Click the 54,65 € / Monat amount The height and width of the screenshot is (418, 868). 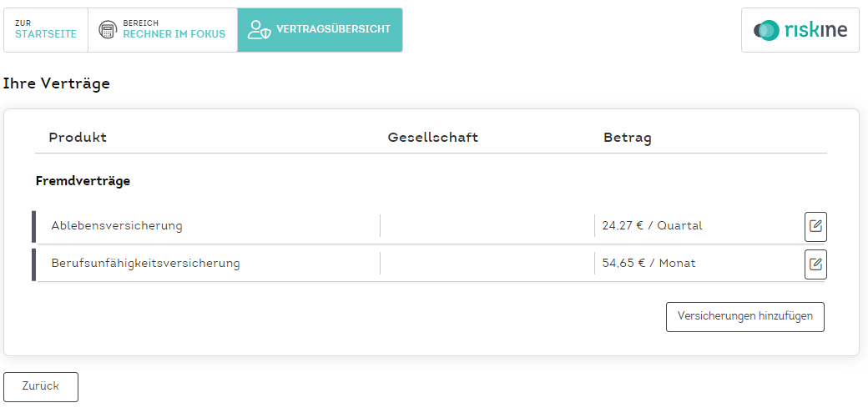click(648, 264)
